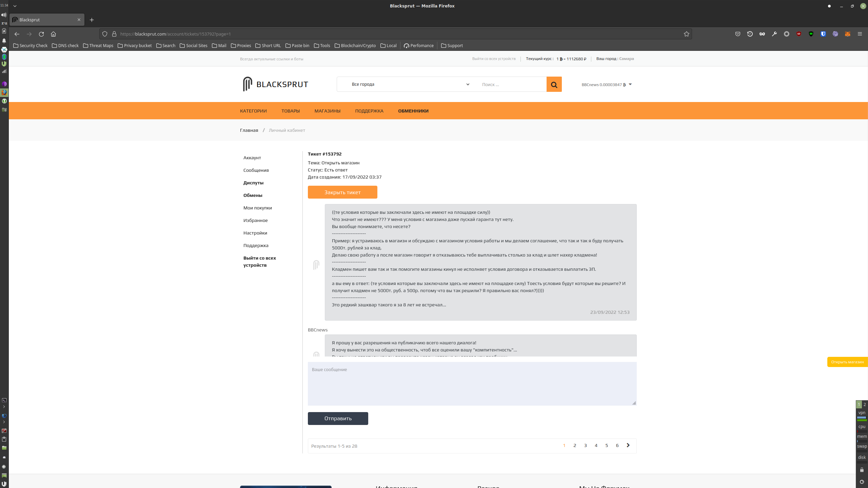Click the ru keyboard layout indicator

click(x=4, y=23)
